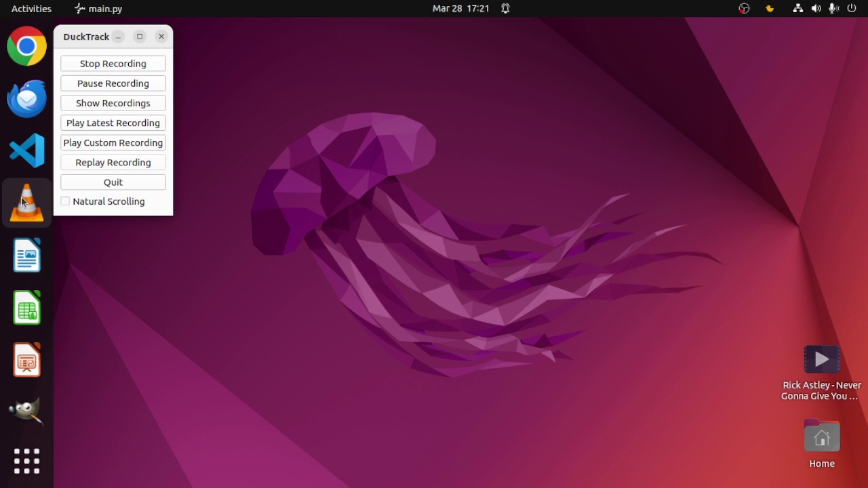The image size is (868, 488).
Task: Open the main.py app menu in top bar
Action: click(98, 9)
